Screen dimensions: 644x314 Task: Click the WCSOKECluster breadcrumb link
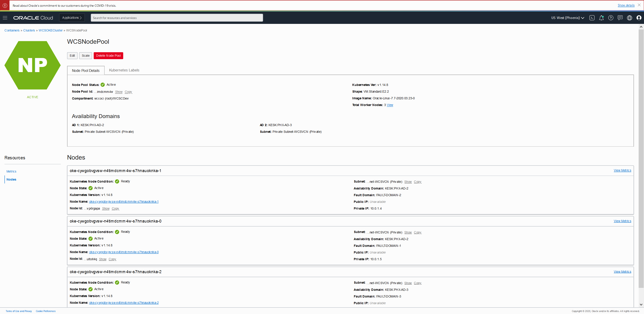click(x=51, y=30)
